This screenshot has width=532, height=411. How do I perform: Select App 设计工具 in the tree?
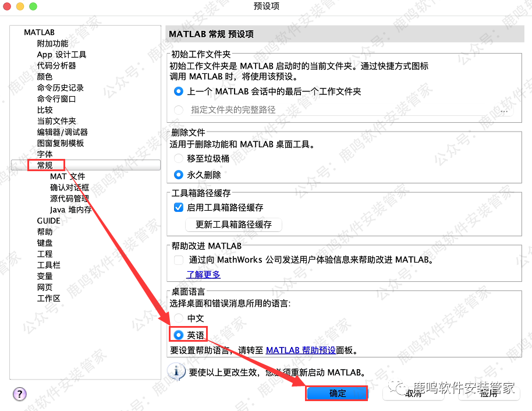tap(61, 55)
